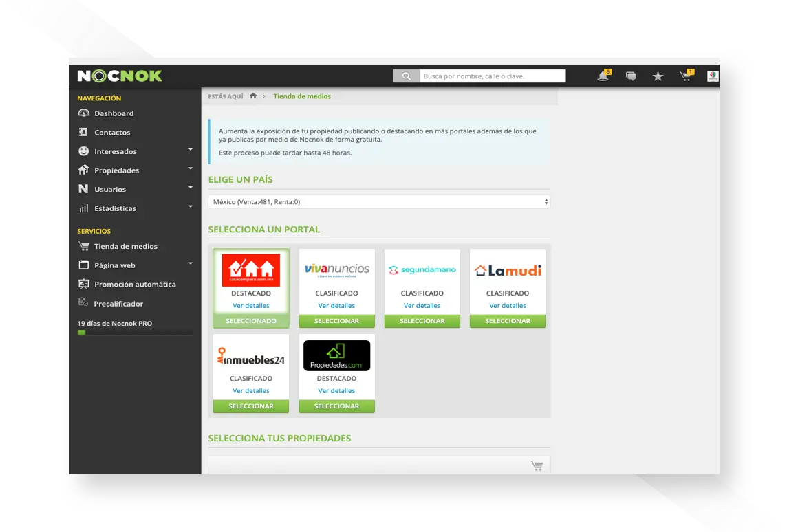Expand the Usuarios submenu arrow

click(x=191, y=188)
